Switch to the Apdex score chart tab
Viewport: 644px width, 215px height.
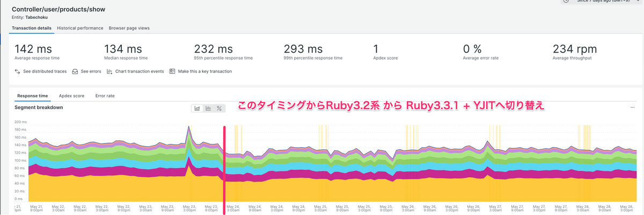(x=71, y=96)
